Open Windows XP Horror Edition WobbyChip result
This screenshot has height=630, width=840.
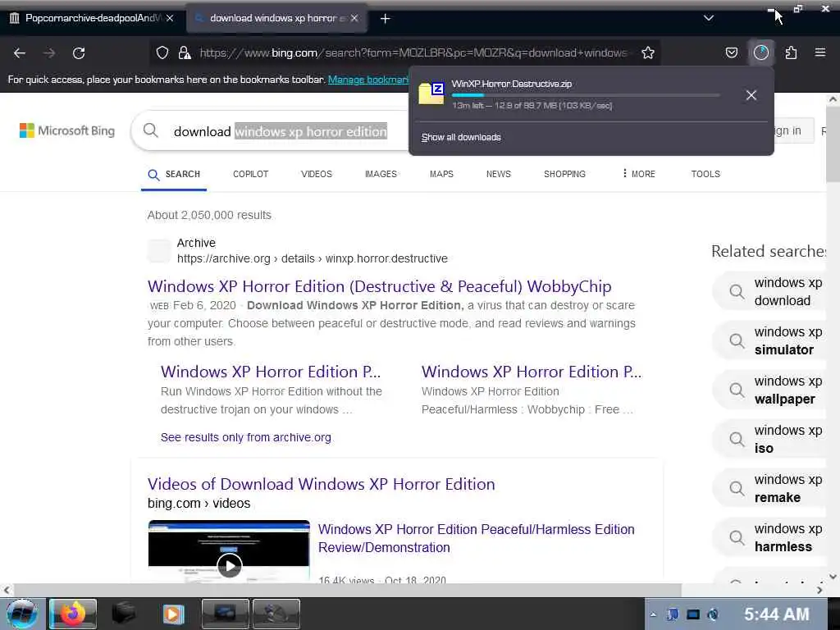(379, 286)
